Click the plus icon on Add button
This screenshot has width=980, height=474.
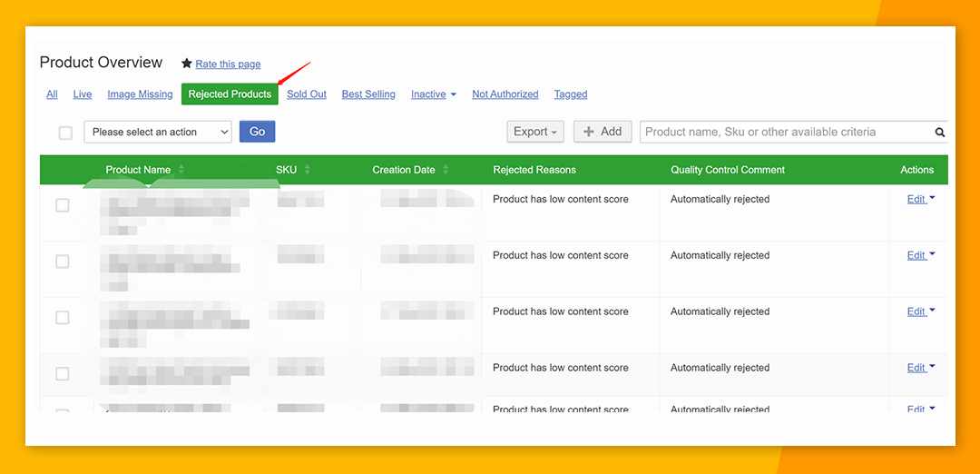[588, 132]
